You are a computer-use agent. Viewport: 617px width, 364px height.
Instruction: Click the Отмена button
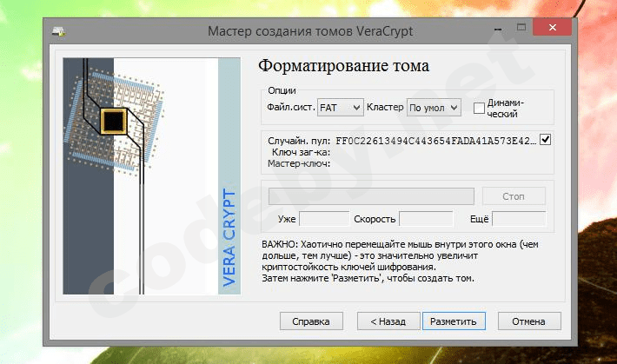click(529, 321)
